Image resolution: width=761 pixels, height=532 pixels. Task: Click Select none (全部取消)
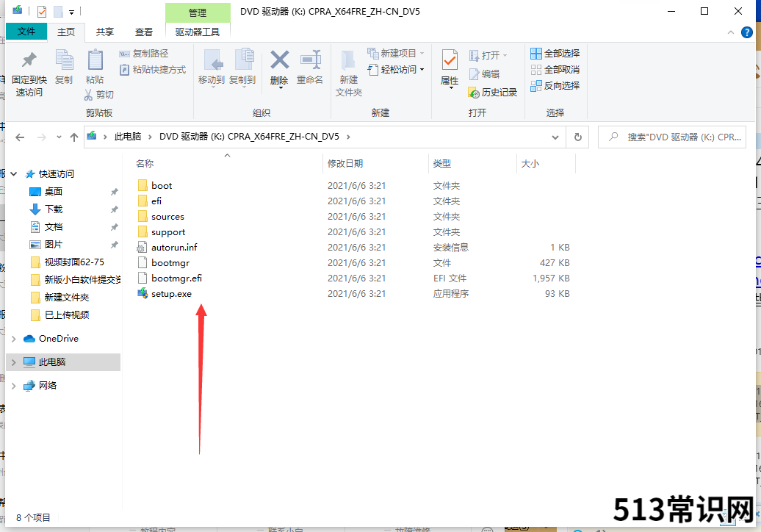[555, 69]
